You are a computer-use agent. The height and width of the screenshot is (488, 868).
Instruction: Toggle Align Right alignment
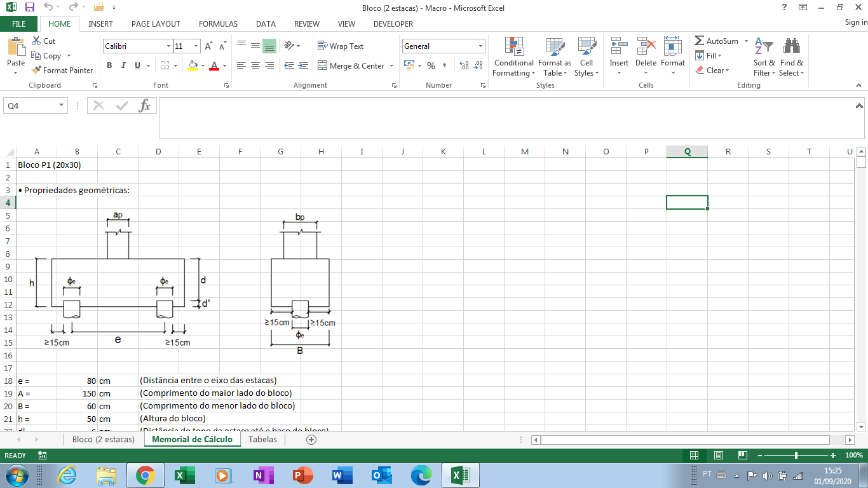click(x=269, y=65)
